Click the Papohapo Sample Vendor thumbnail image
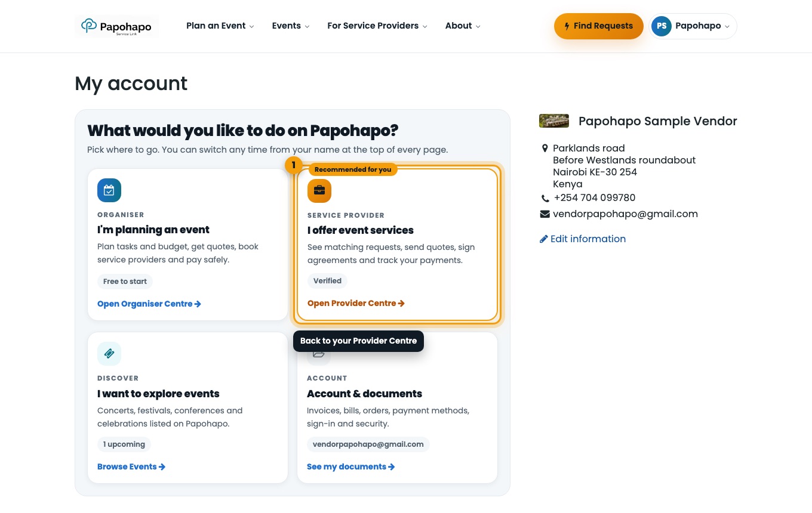Image resolution: width=812 pixels, height=513 pixels. tap(554, 121)
